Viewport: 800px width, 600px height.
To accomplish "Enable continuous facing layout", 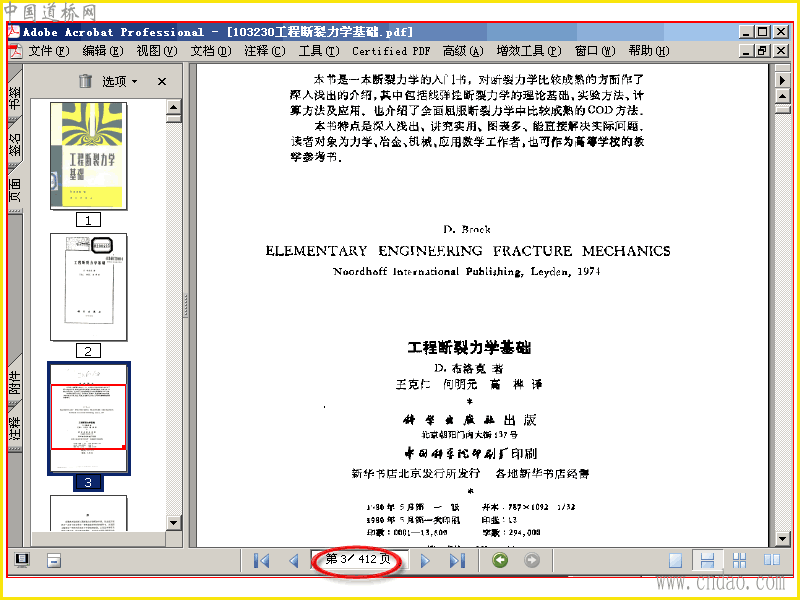I will point(739,561).
